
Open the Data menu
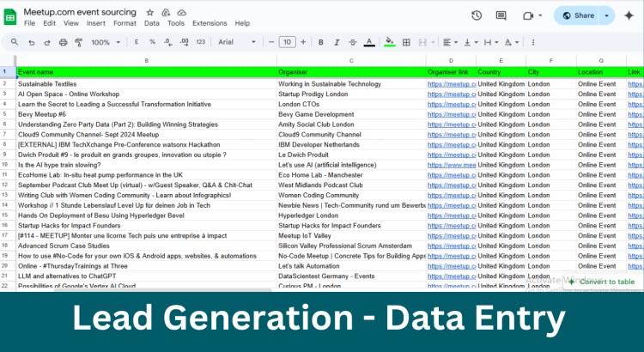click(x=151, y=23)
